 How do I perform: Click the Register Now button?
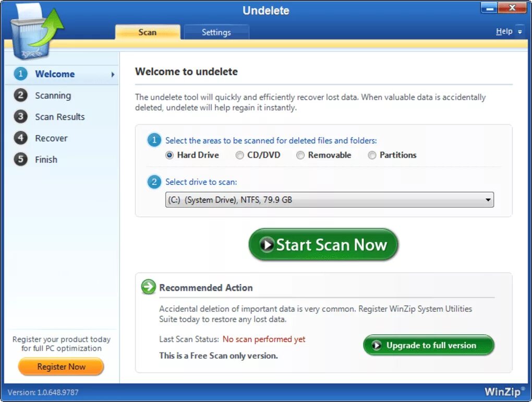[61, 366]
